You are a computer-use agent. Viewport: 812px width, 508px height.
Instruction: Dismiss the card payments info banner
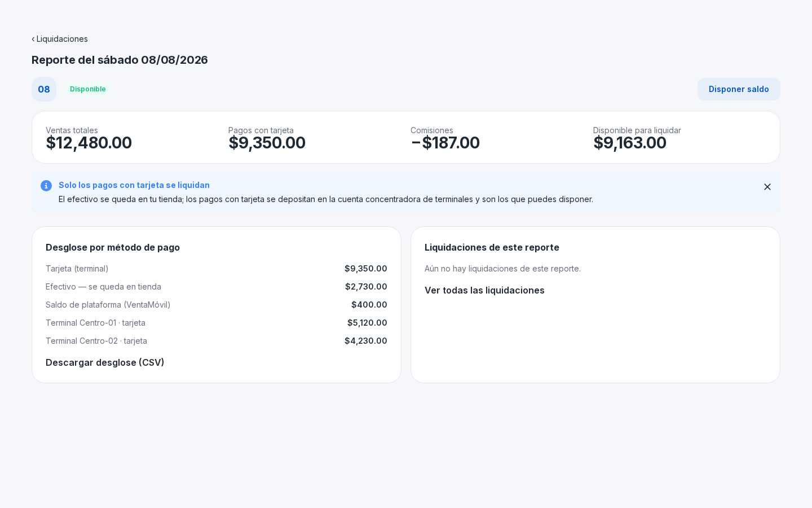tap(767, 187)
